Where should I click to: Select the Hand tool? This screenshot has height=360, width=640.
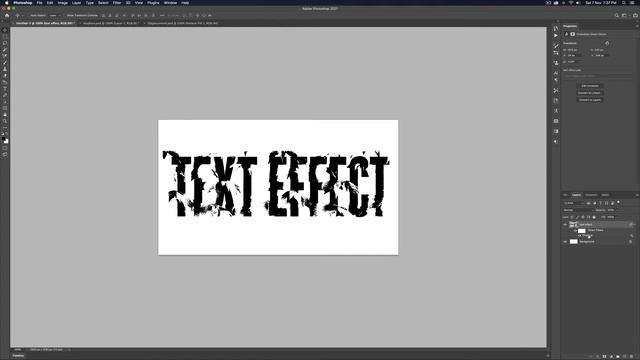pos(5,115)
